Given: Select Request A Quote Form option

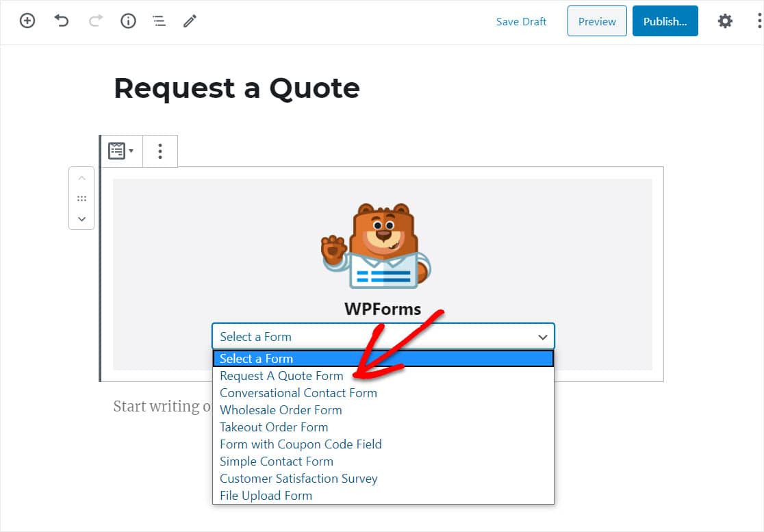Looking at the screenshot, I should click(383, 376).
